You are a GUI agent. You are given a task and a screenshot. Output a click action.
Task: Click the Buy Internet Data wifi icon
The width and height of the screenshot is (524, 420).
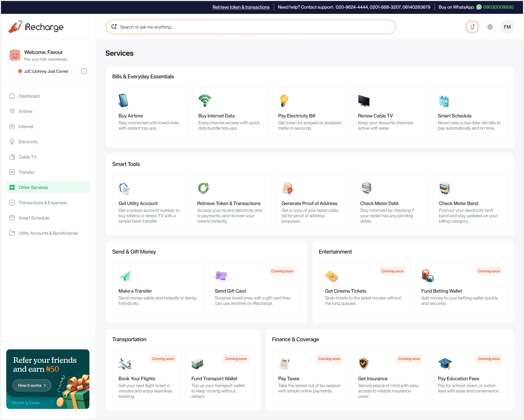(205, 101)
